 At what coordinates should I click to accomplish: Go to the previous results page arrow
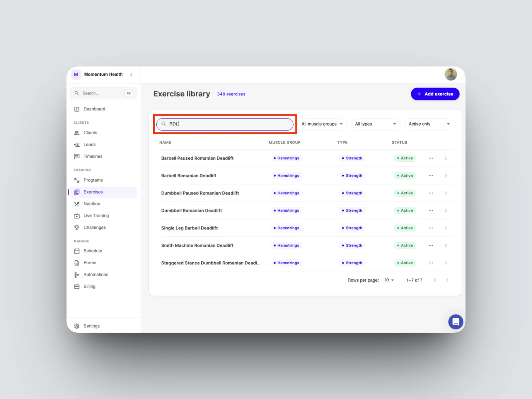click(435, 280)
